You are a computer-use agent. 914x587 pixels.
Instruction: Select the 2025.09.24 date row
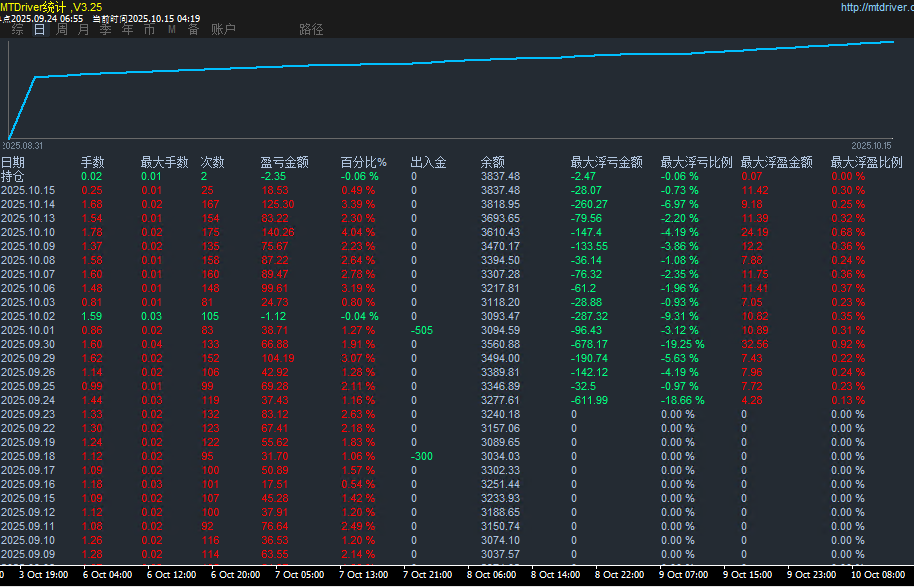click(x=28, y=400)
